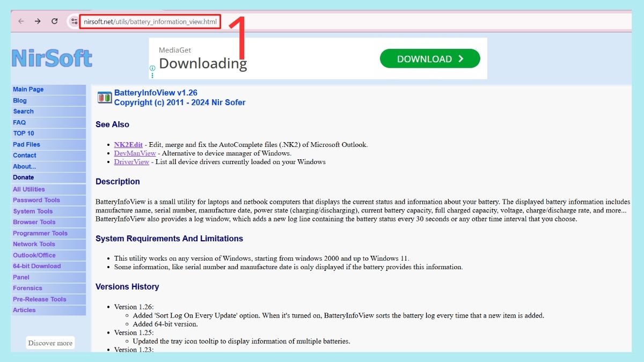The width and height of the screenshot is (644, 362).
Task: Reload the page with refresh icon
Action: pyautogui.click(x=54, y=21)
